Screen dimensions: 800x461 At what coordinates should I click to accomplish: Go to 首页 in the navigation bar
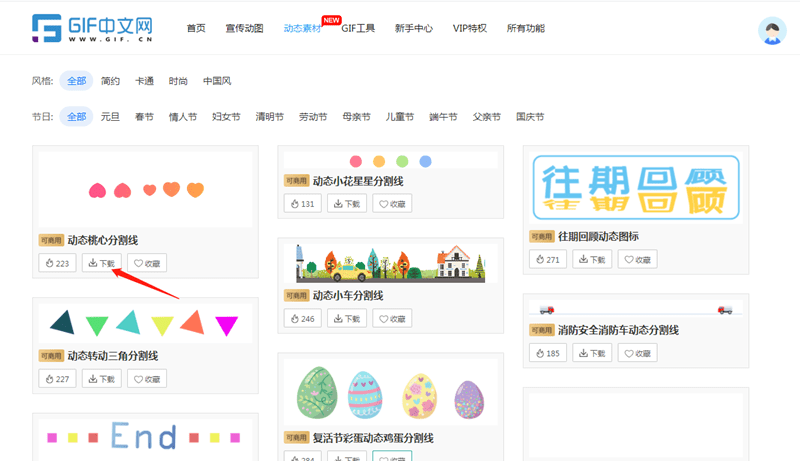(x=196, y=28)
